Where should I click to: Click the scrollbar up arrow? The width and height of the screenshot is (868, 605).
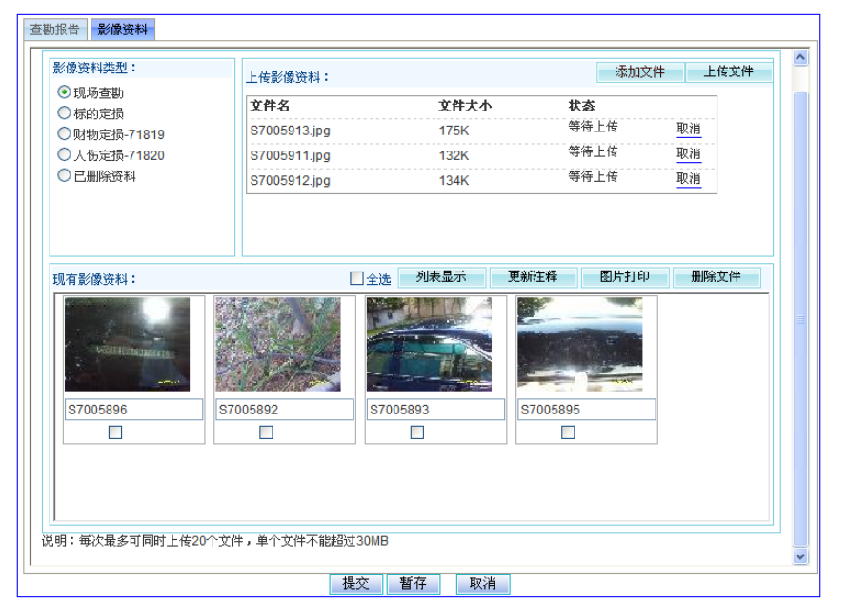800,57
